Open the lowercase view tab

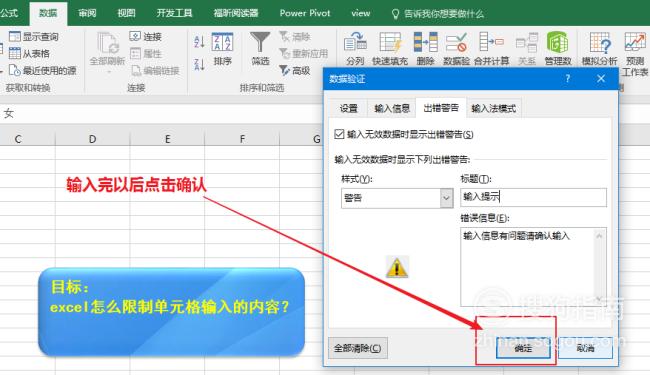pyautogui.click(x=361, y=13)
